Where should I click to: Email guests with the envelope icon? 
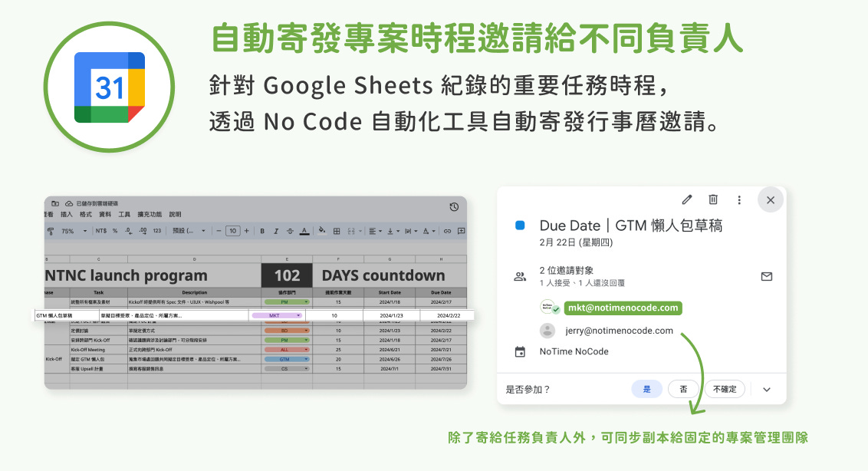tap(767, 276)
